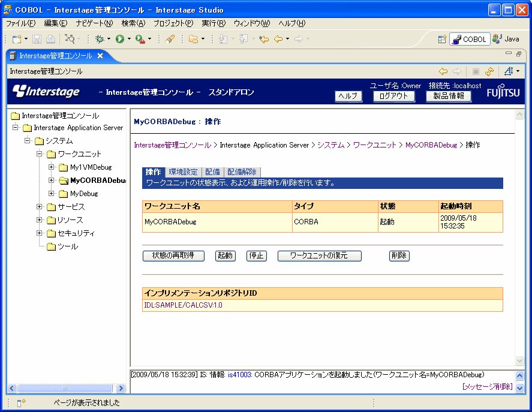Image resolution: width=532 pixels, height=412 pixels.
Task: Expand the リソース tree node
Action: pos(40,220)
